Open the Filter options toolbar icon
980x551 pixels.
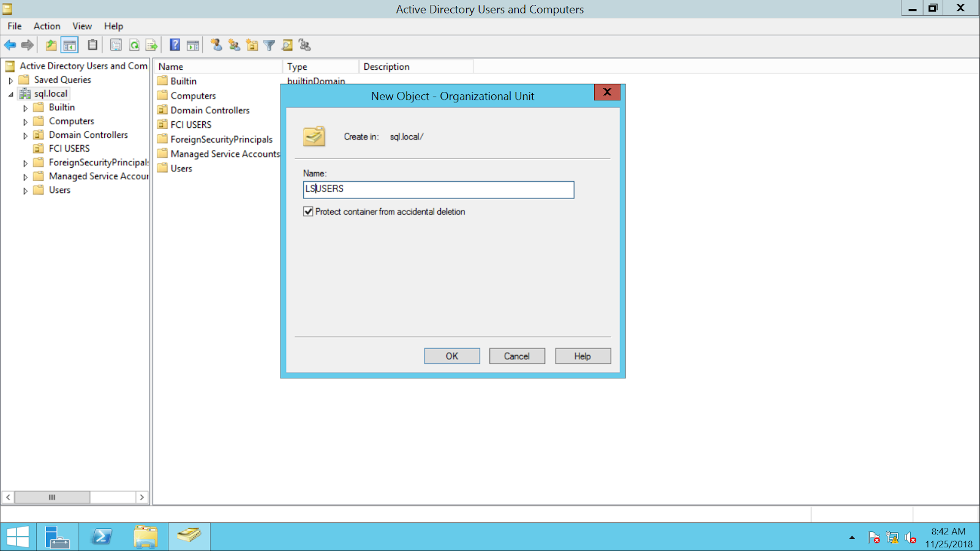269,45
